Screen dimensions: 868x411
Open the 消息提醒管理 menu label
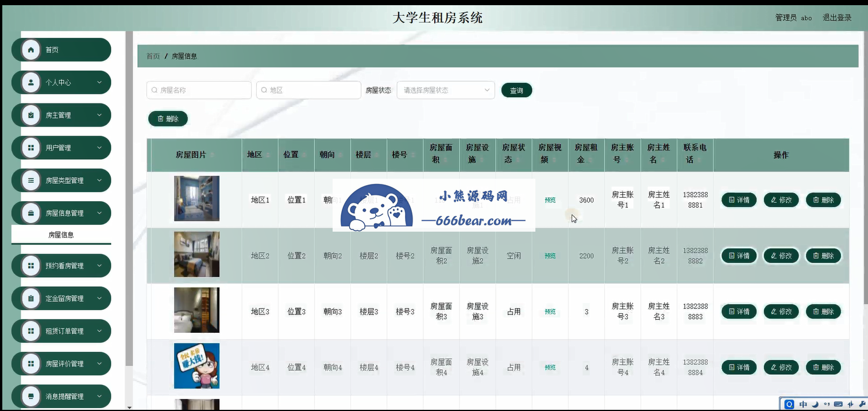(x=64, y=397)
